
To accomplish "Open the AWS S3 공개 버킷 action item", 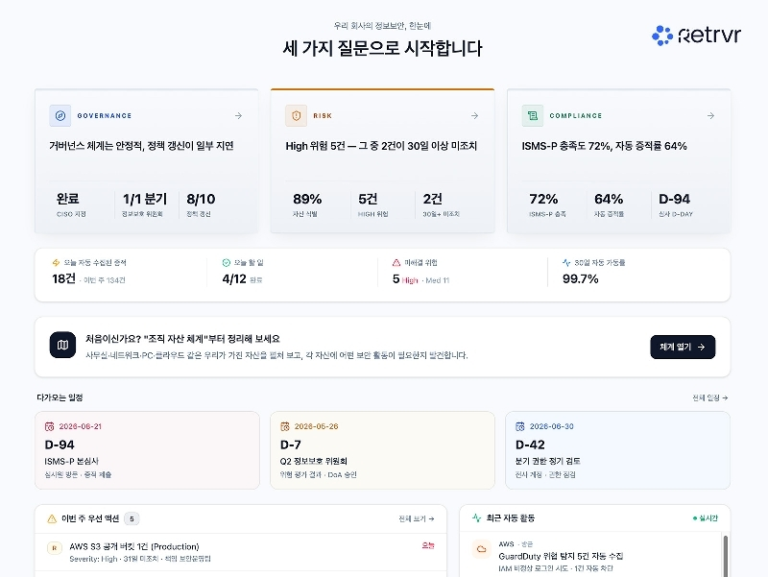I will coord(240,552).
